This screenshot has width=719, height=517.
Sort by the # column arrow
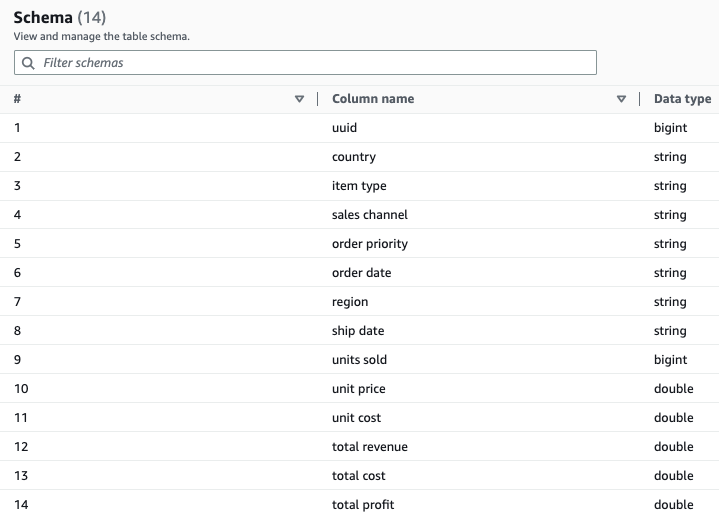pos(299,99)
